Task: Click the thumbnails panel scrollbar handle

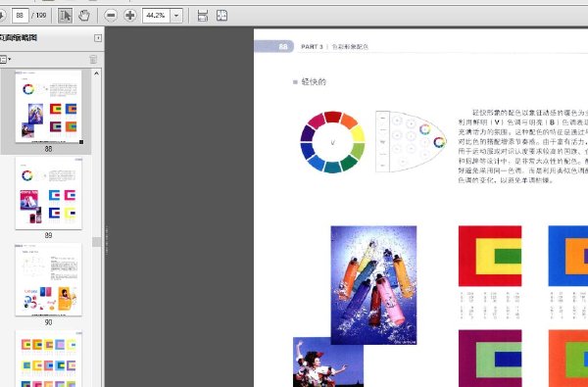Action: [96, 242]
